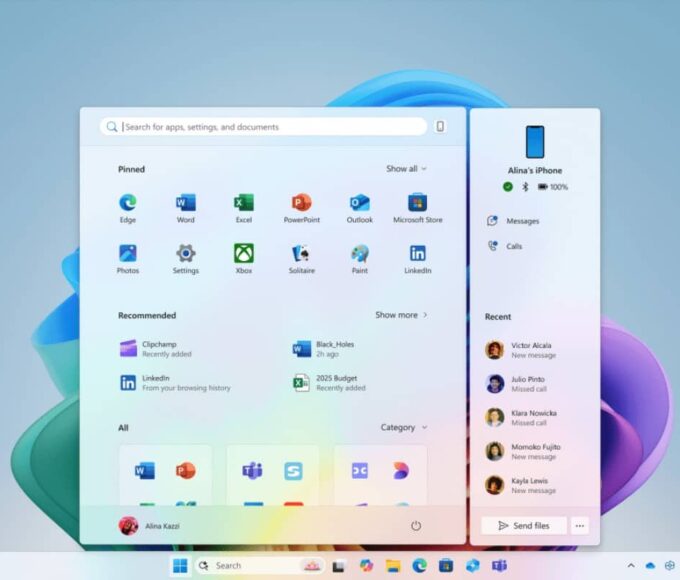This screenshot has height=580, width=680.
Task: Open the Black_Holes Word document
Action: click(x=324, y=349)
